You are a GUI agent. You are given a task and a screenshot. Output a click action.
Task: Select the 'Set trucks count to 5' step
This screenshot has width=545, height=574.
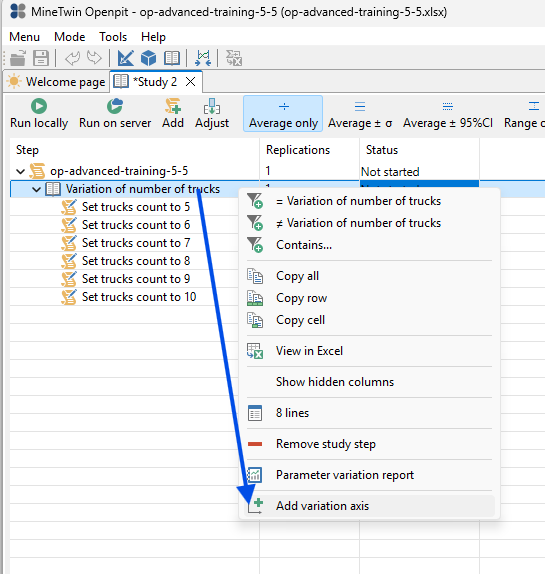(x=136, y=207)
